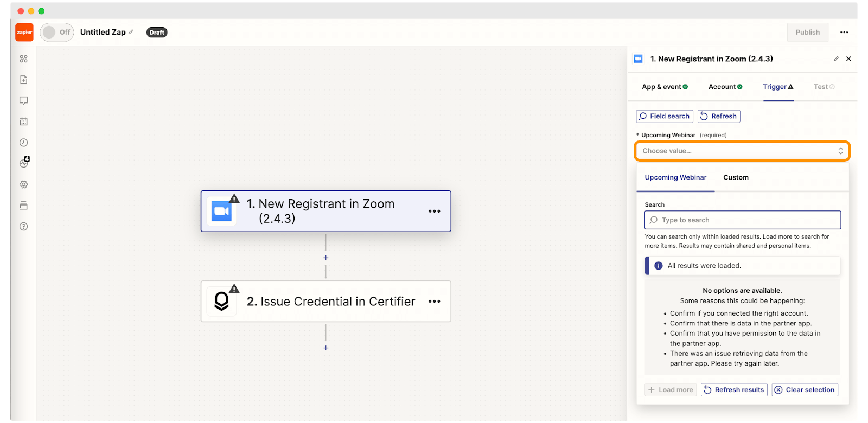Open the apps grid icon in sidebar

pyautogui.click(x=24, y=59)
